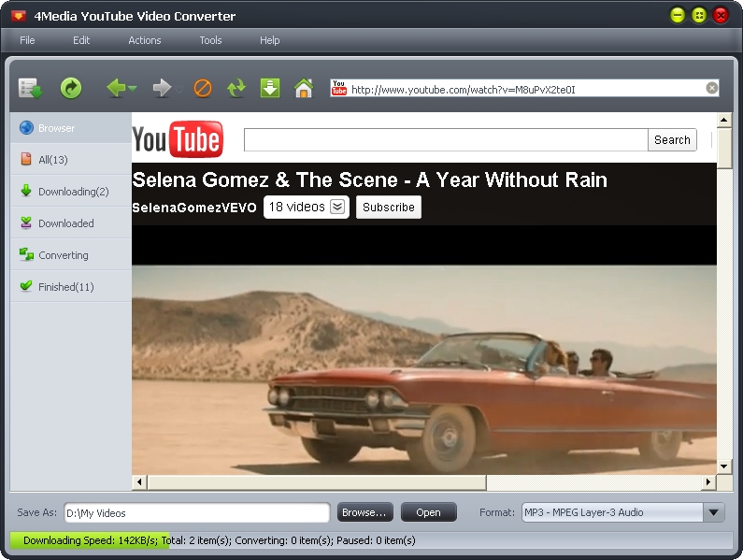
Task: Open the Help menu
Action: tap(269, 40)
